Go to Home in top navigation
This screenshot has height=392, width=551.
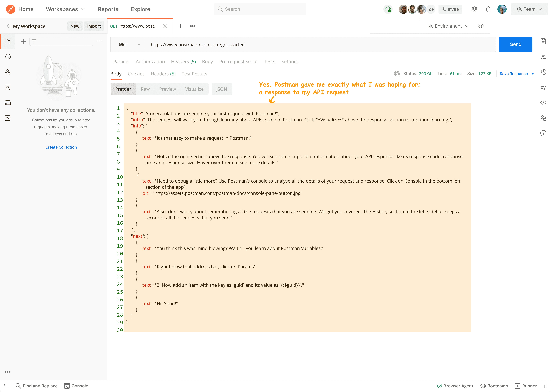coord(26,9)
